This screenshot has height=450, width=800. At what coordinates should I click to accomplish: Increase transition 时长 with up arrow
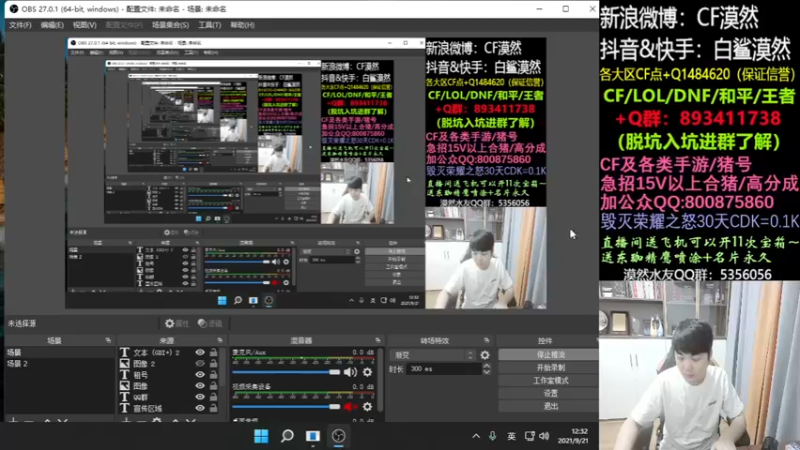[487, 366]
